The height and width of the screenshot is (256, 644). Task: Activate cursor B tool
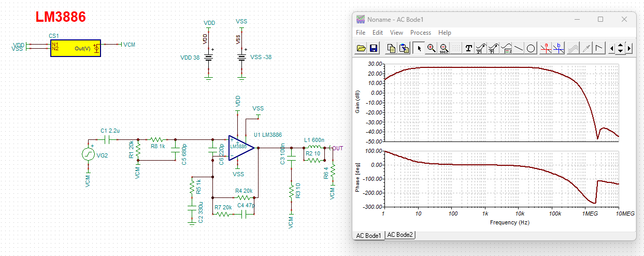point(558,48)
